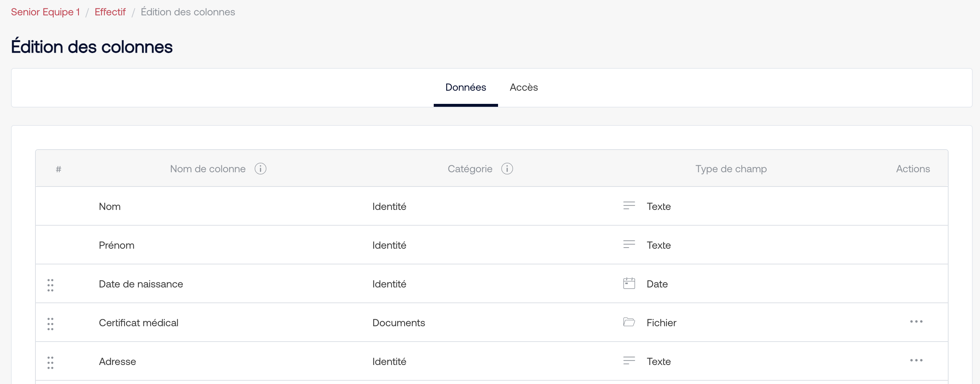
Task: Click drag handle on Adresse row
Action: 50,362
